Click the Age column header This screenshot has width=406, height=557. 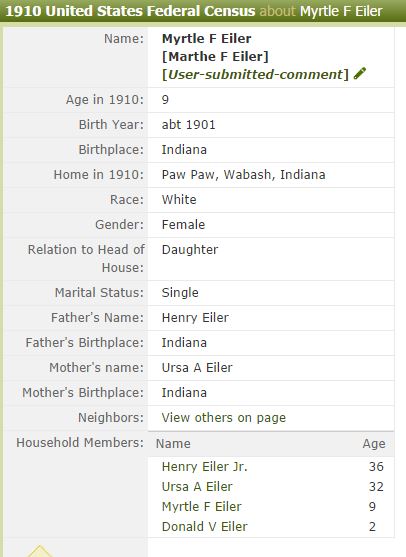tap(374, 444)
